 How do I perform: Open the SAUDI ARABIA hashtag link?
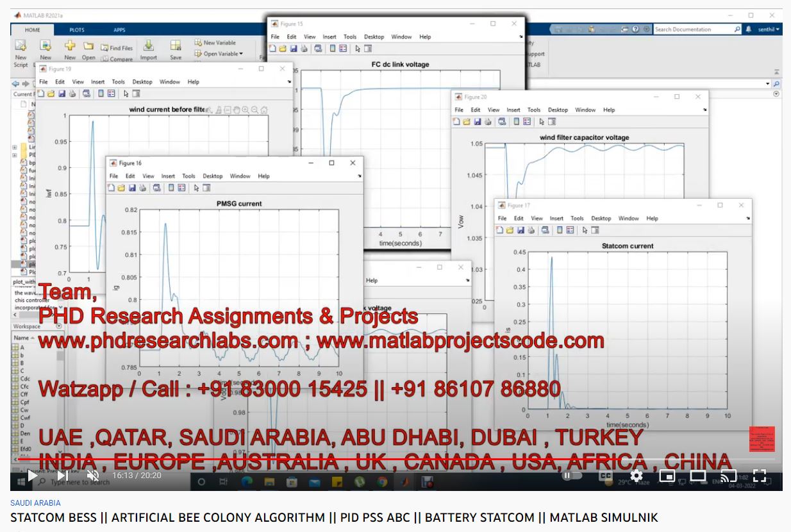(35, 503)
